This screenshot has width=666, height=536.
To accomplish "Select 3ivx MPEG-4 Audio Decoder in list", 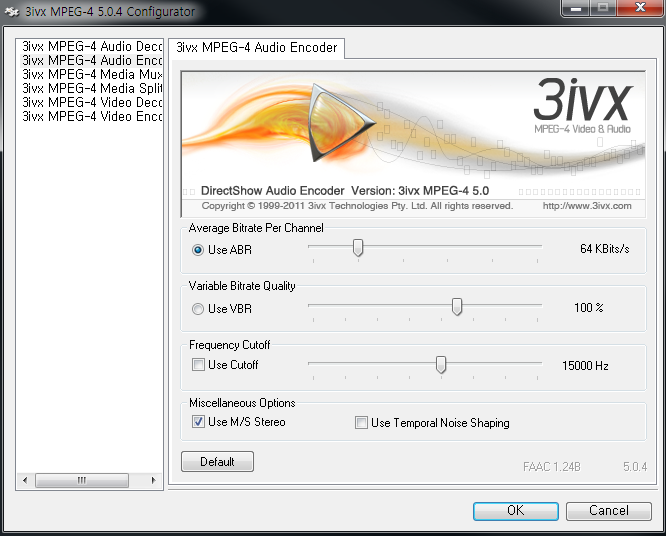I will tap(91, 46).
